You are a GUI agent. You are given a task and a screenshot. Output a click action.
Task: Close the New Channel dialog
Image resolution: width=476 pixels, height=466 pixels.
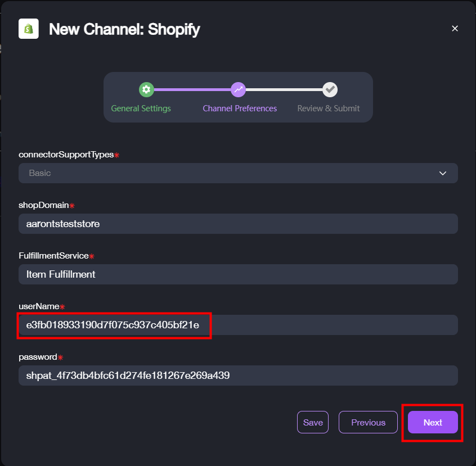coord(455,29)
